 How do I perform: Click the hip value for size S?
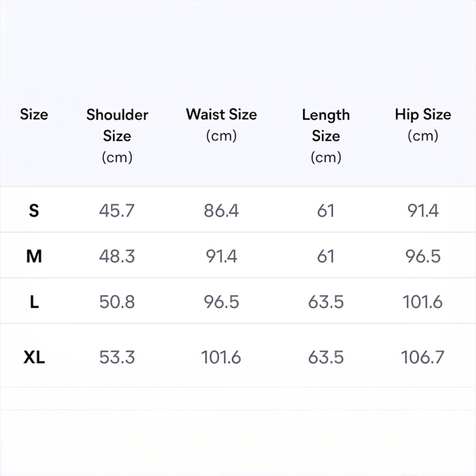coord(423,210)
